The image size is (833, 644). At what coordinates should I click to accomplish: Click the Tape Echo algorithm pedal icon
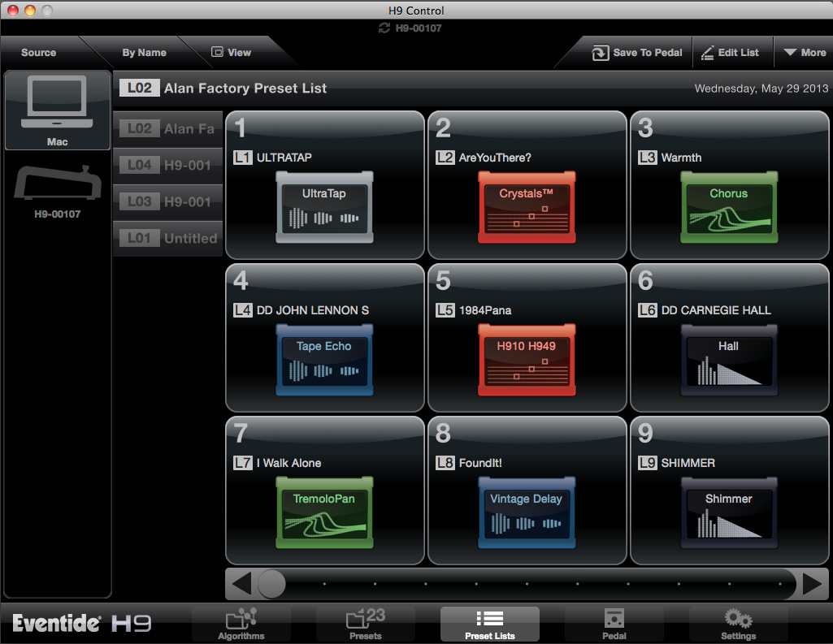point(324,360)
